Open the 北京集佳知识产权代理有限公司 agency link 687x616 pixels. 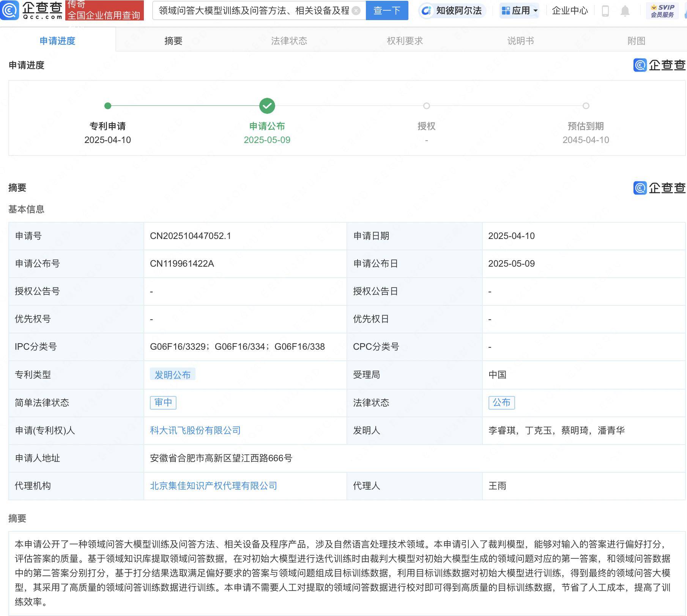click(x=213, y=486)
